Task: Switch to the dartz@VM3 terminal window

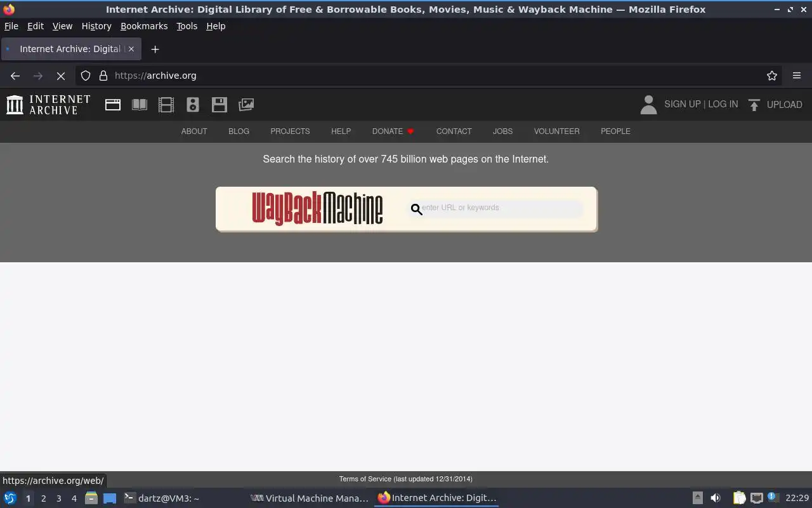Action: pos(184,498)
